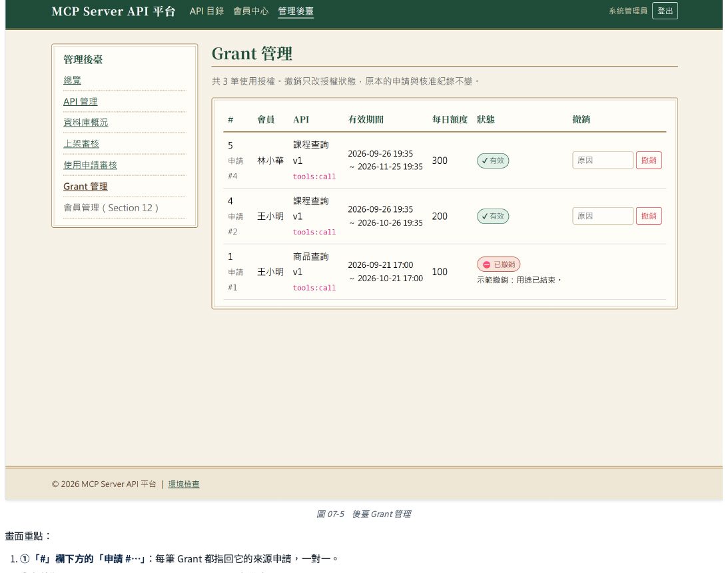The height and width of the screenshot is (573, 728).
Task: Click the 每日額度 column header
Action: point(450,119)
